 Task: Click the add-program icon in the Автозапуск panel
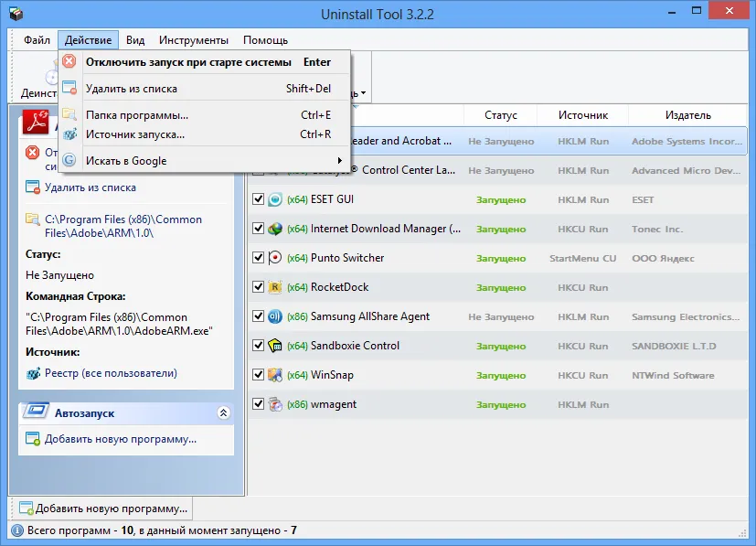click(x=32, y=439)
